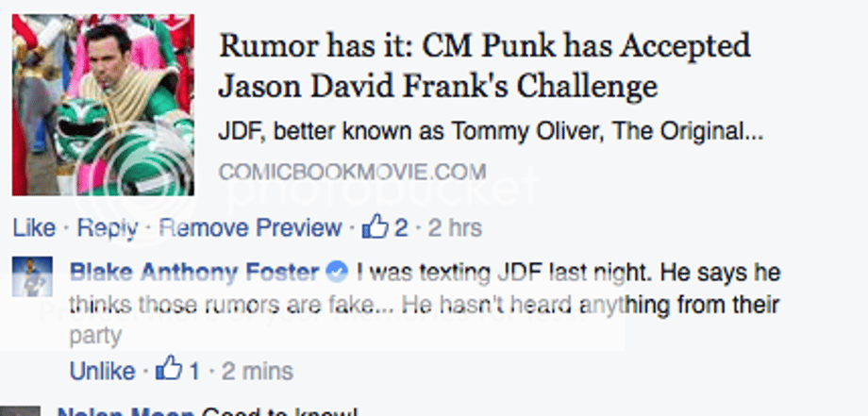Click Remove Preview link
The height and width of the screenshot is (416, 868).
click(x=250, y=227)
